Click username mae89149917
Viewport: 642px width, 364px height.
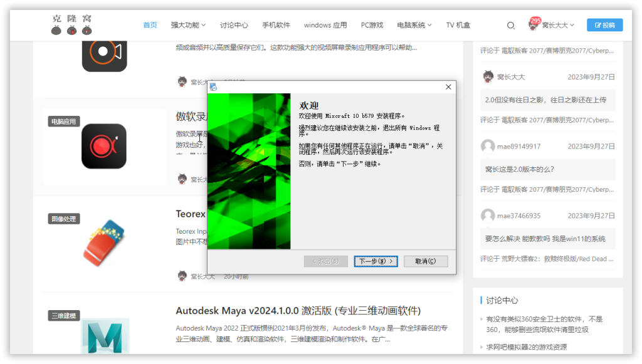pyautogui.click(x=518, y=147)
